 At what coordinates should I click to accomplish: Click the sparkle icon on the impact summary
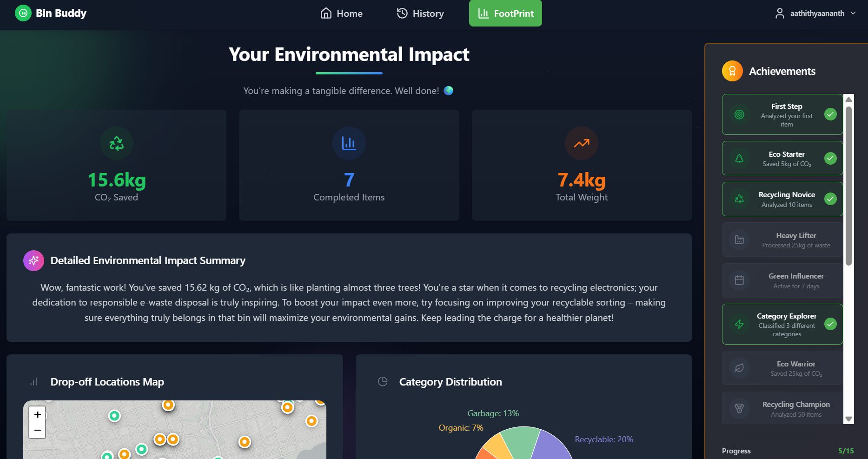point(33,260)
